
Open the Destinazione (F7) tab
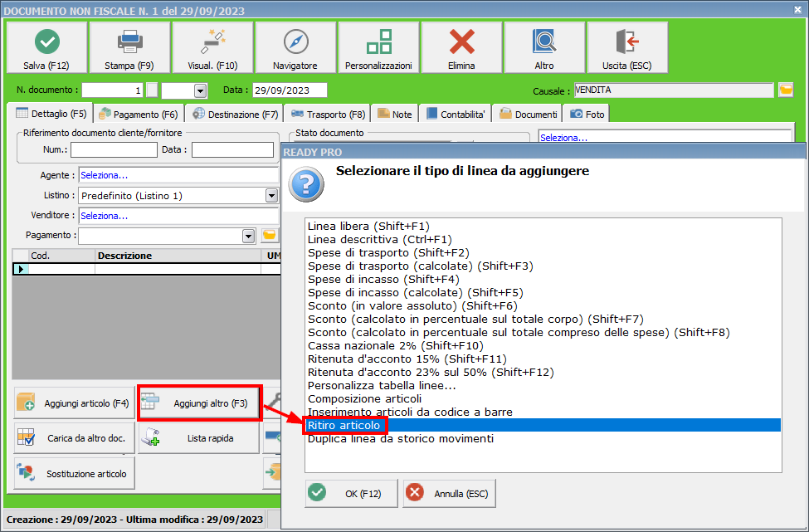(236, 114)
